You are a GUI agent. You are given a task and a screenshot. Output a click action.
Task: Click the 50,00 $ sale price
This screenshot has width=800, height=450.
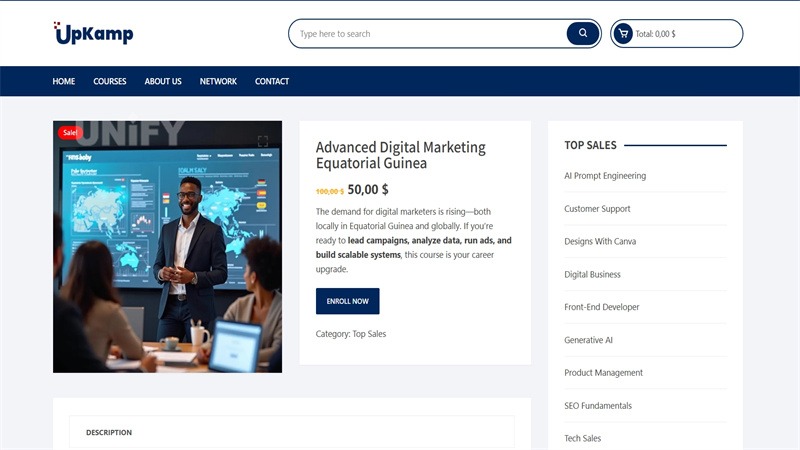click(368, 189)
